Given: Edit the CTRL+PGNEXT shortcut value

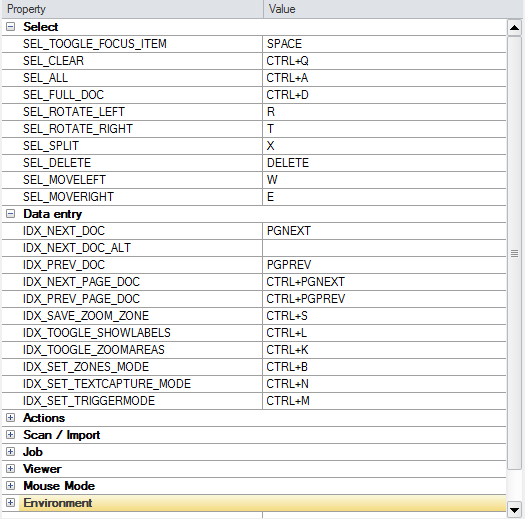Looking at the screenshot, I should [x=384, y=282].
